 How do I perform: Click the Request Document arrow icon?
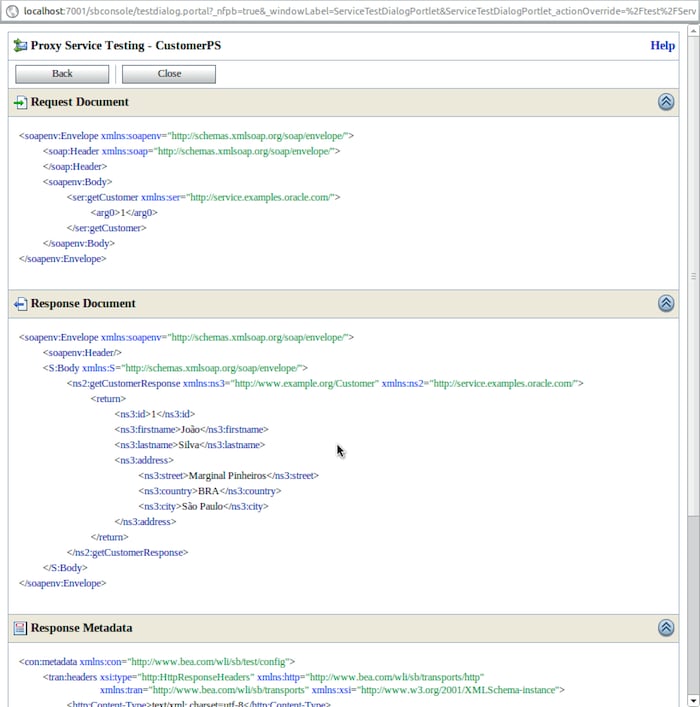pyautogui.click(x=20, y=102)
